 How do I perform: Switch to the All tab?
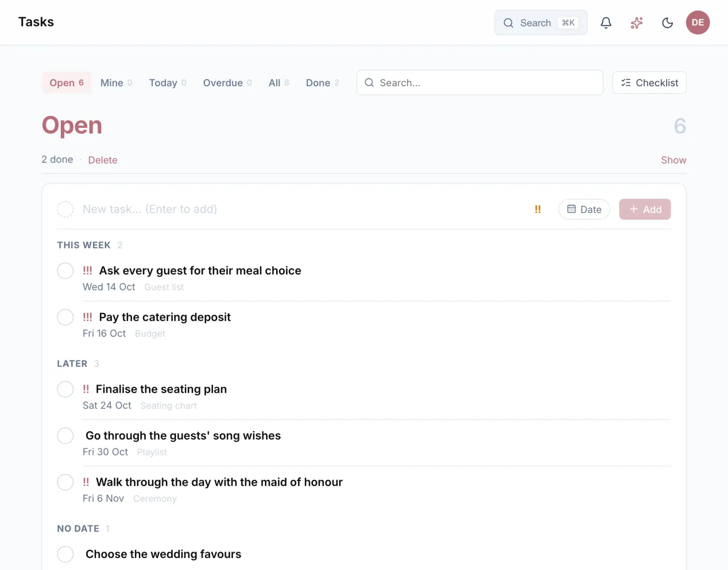click(x=279, y=83)
